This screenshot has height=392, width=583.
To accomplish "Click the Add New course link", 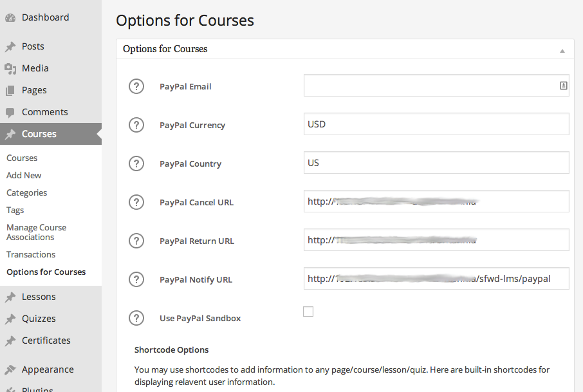I will point(24,175).
